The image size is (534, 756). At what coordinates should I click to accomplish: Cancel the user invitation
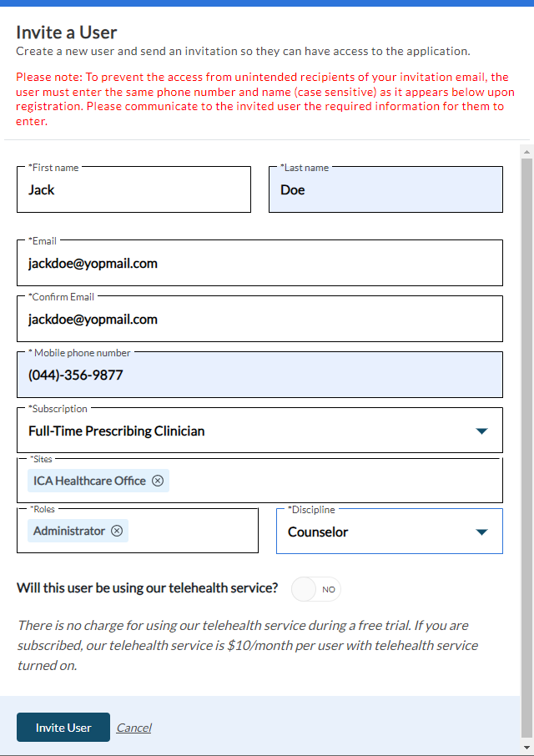click(133, 728)
